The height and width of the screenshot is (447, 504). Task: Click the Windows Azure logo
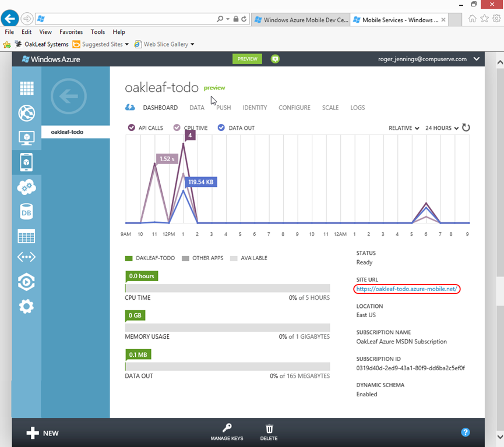pos(51,59)
